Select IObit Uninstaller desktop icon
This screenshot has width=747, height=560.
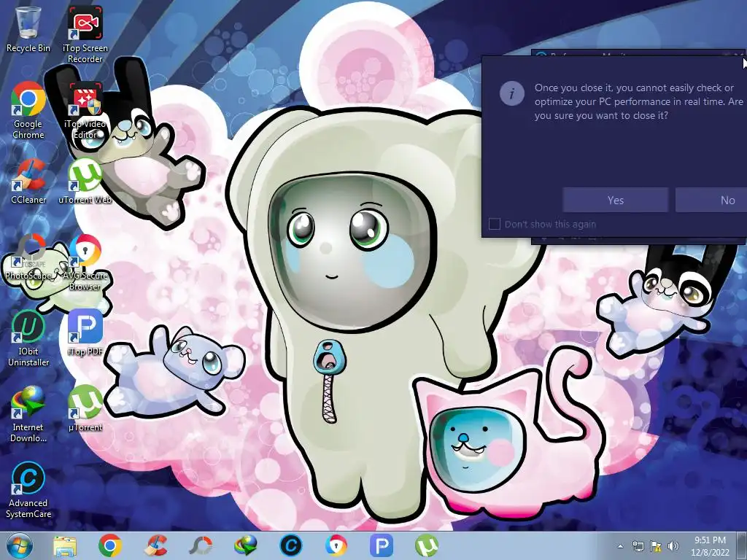(x=28, y=338)
